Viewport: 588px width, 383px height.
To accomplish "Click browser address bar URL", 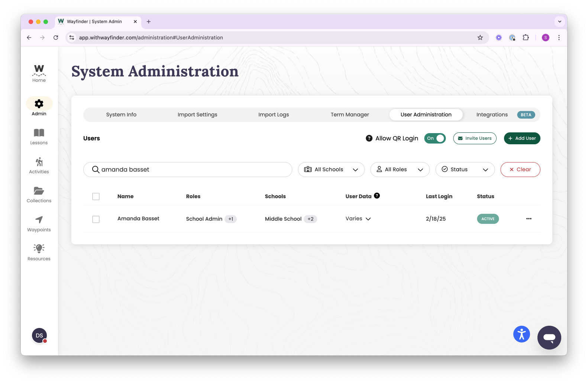I will [x=151, y=38].
